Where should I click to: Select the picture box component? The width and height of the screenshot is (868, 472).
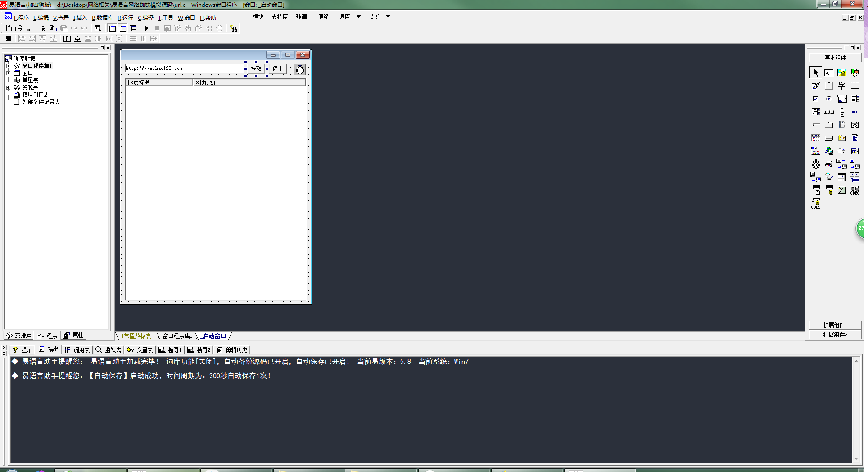pyautogui.click(x=841, y=73)
